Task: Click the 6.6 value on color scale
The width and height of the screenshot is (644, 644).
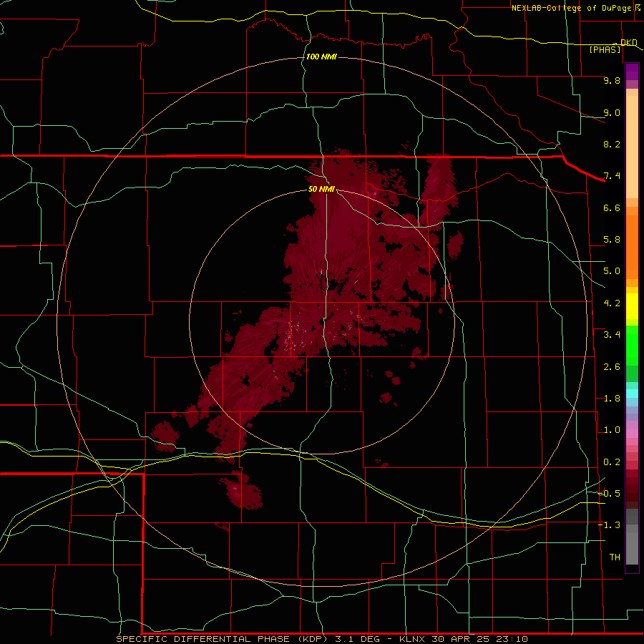Action: tap(612, 208)
